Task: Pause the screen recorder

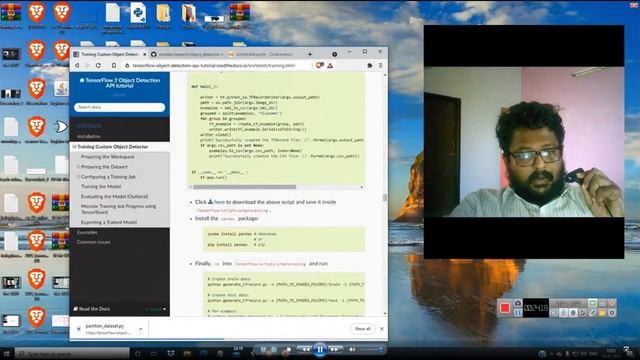Action: coord(518,313)
